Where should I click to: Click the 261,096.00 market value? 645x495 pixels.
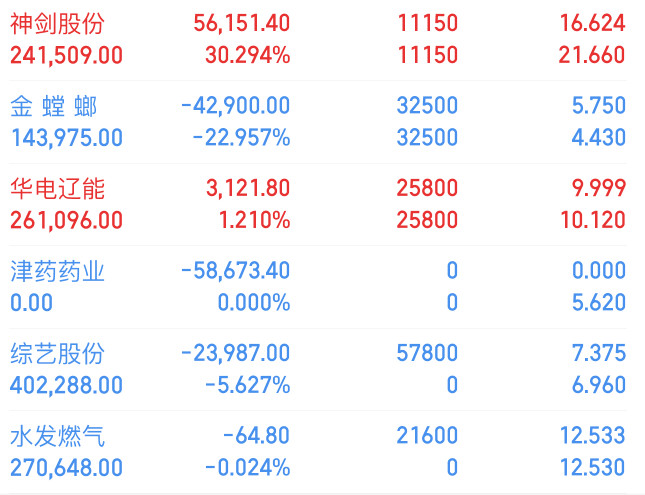tap(67, 221)
